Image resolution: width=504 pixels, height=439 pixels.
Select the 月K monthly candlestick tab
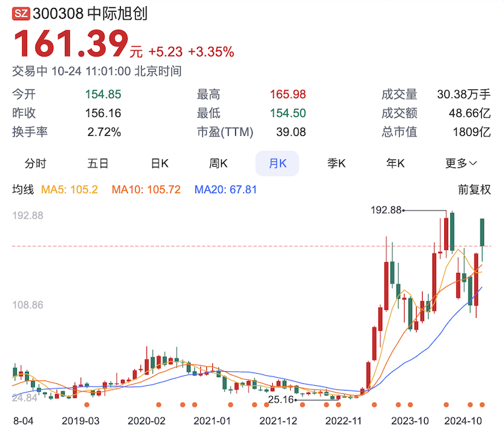pyautogui.click(x=278, y=163)
